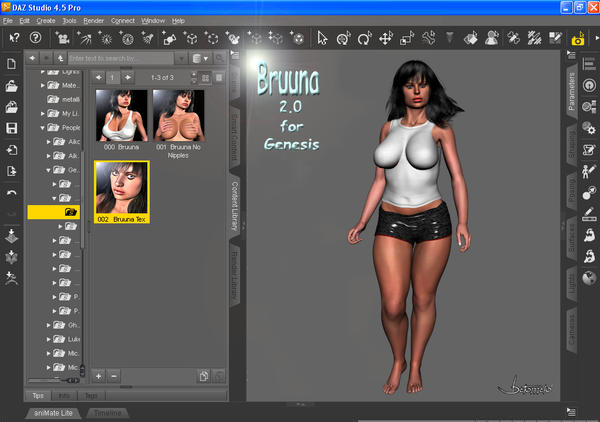Create a new scene file
Image resolution: width=600 pixels, height=422 pixels.
[11, 64]
